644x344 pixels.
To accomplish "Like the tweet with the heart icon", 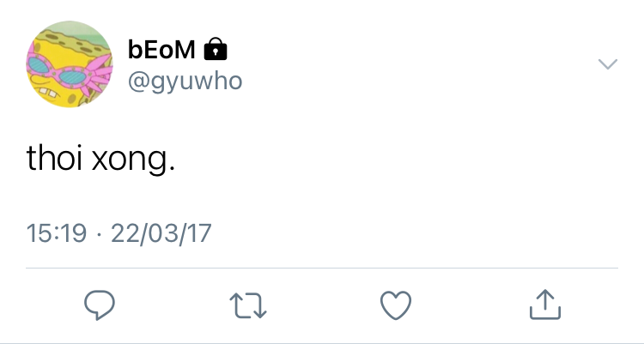I will (396, 303).
